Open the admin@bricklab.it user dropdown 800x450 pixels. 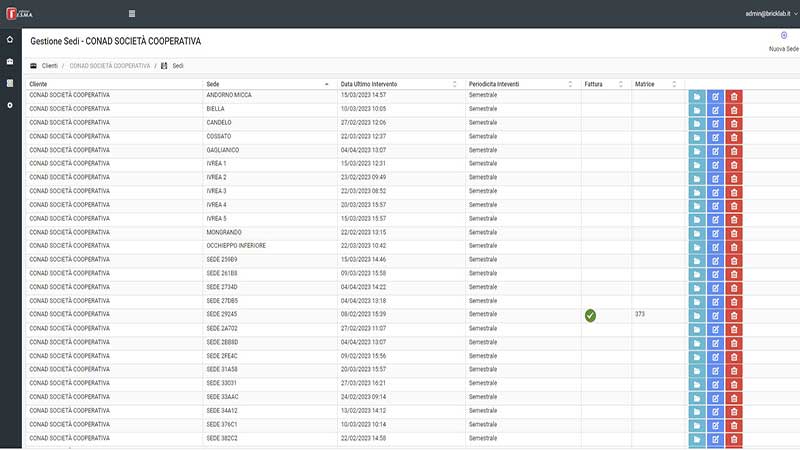click(771, 14)
